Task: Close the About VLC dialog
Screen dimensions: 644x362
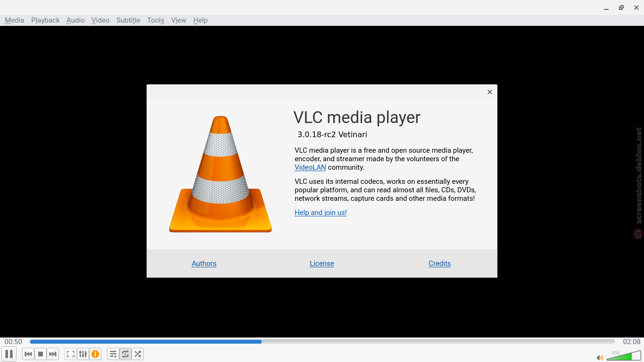Action: pos(490,92)
